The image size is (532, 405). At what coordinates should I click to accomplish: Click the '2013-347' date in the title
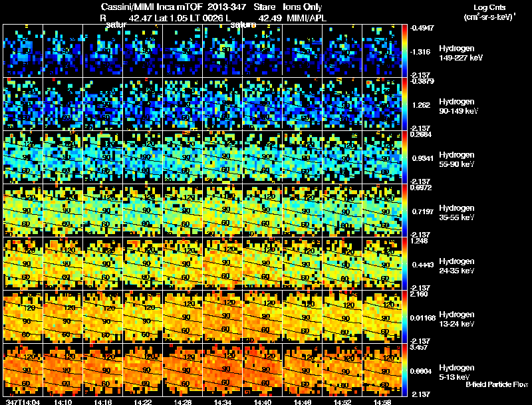pos(227,7)
